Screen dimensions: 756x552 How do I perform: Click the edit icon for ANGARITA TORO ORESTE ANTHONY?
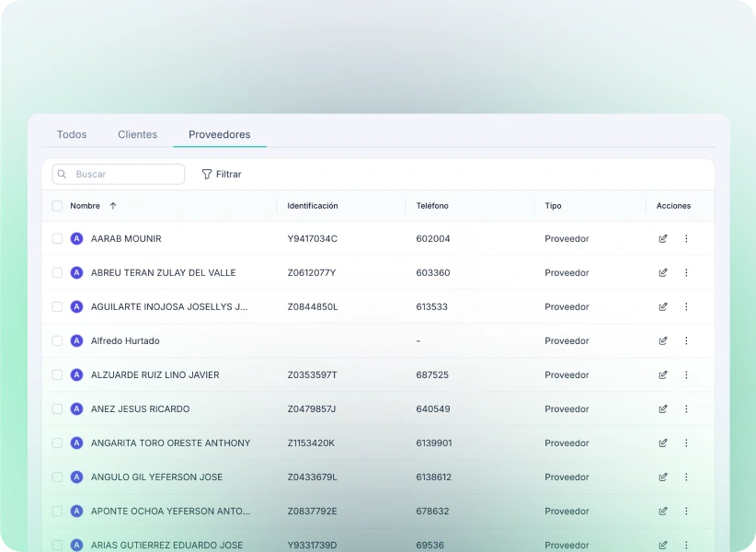click(x=663, y=443)
